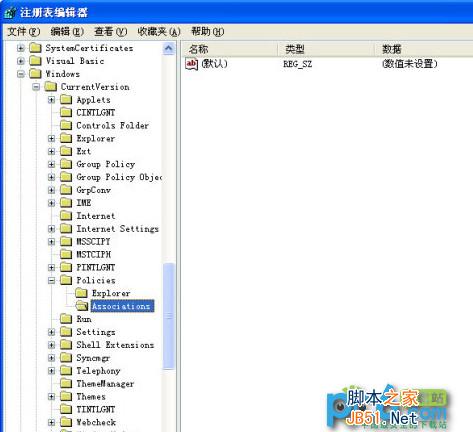Click the ab string value icon
The width and height of the screenshot is (473, 432).
(191, 64)
